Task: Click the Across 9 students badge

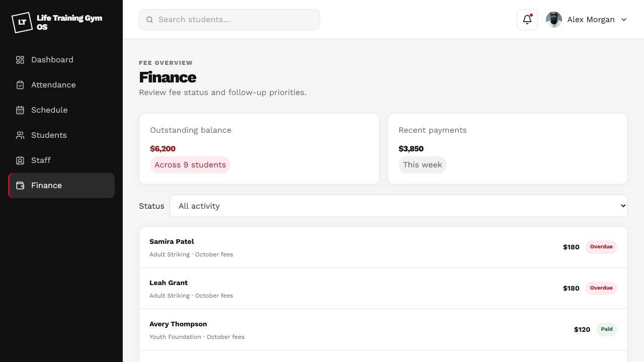Action: (x=190, y=165)
